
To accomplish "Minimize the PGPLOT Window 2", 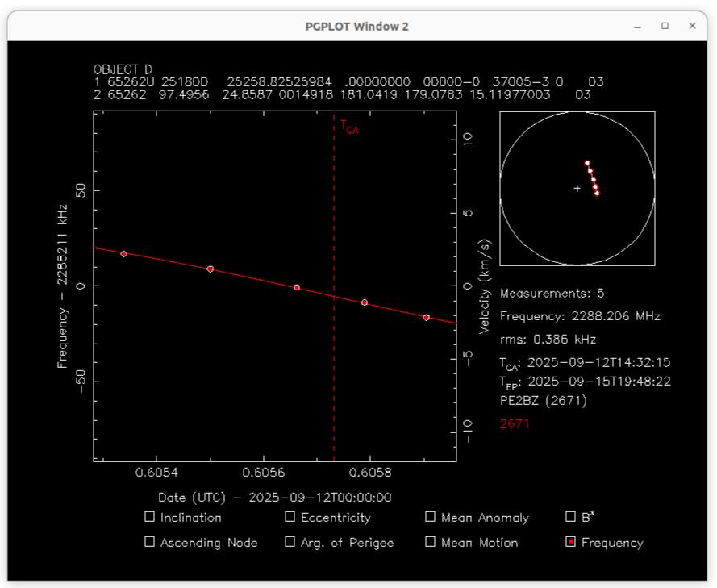I will (x=637, y=26).
